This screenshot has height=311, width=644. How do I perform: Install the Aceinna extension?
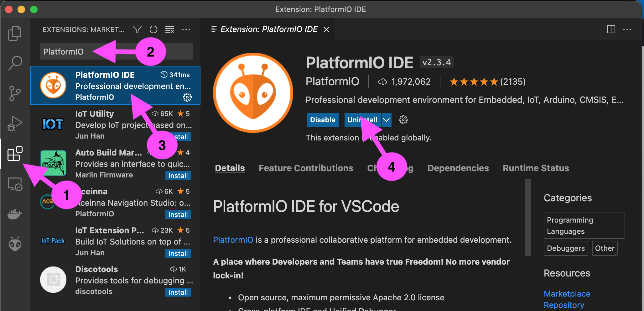pyautogui.click(x=178, y=214)
